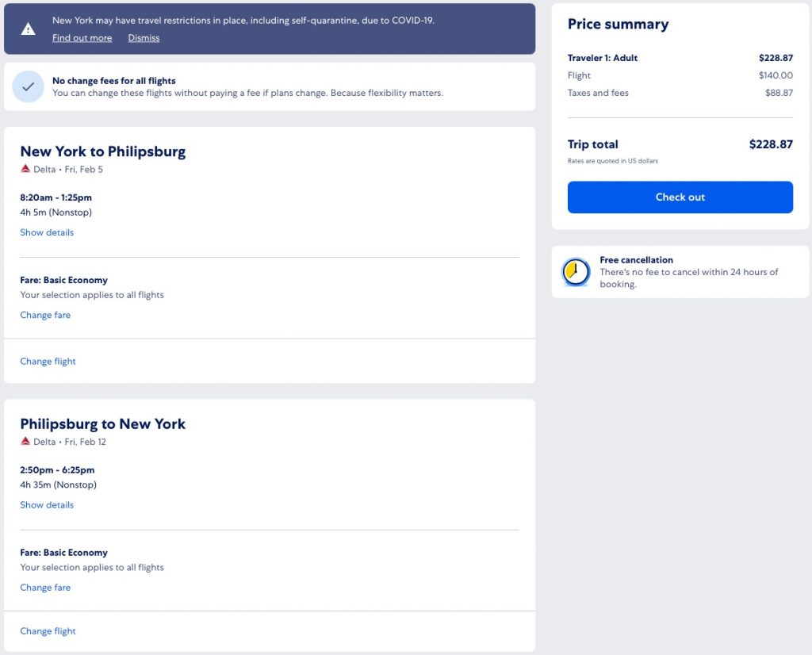
Task: Click the Trip total amount $228.87
Action: point(771,144)
